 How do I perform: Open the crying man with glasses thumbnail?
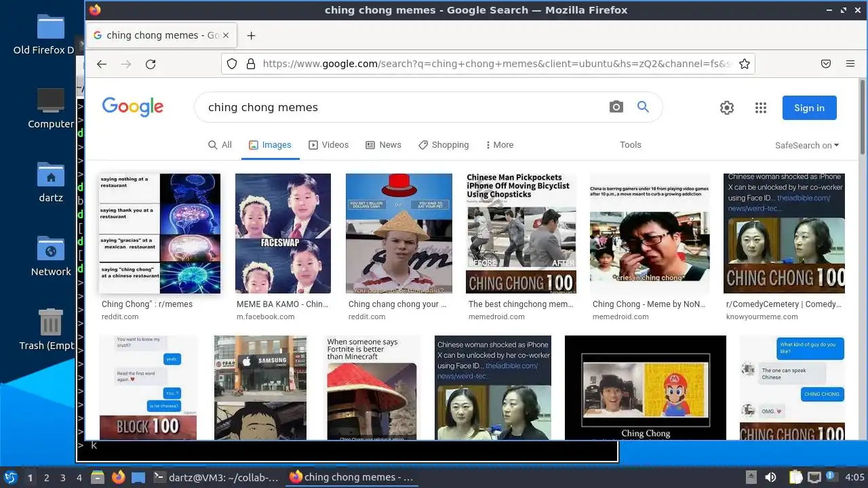(x=650, y=233)
